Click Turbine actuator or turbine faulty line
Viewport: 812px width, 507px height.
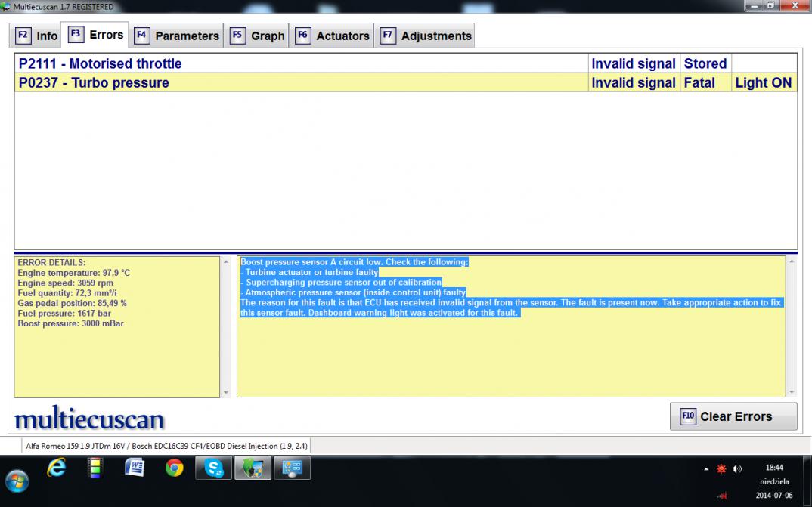[x=310, y=272]
